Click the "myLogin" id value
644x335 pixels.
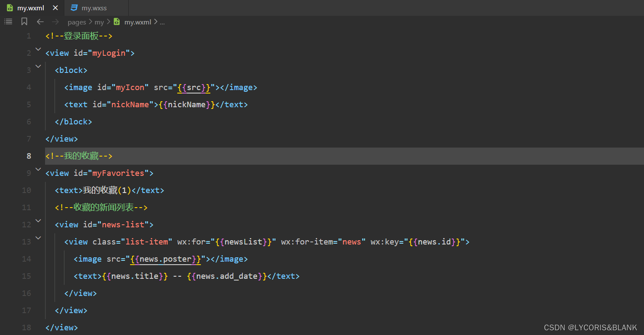tap(109, 53)
